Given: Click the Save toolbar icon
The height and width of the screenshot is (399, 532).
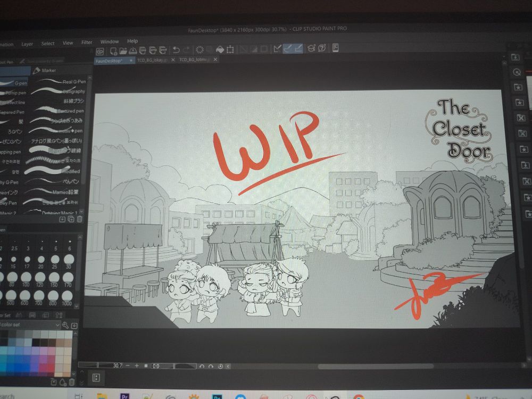Looking at the screenshot, I should pos(132,51).
